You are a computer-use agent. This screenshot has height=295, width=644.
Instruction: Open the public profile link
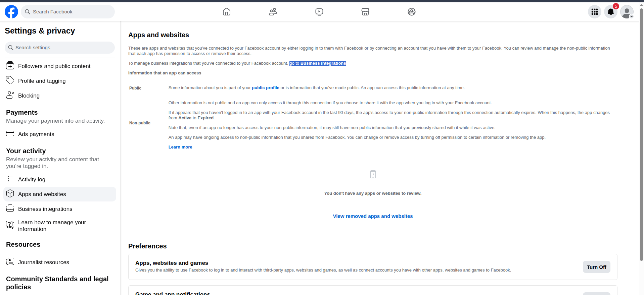click(x=266, y=88)
